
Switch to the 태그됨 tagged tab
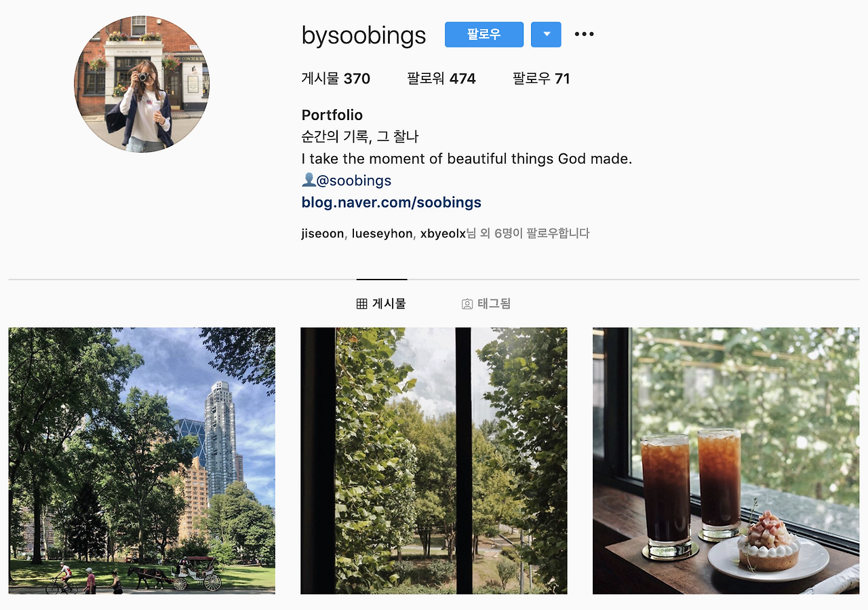(486, 304)
